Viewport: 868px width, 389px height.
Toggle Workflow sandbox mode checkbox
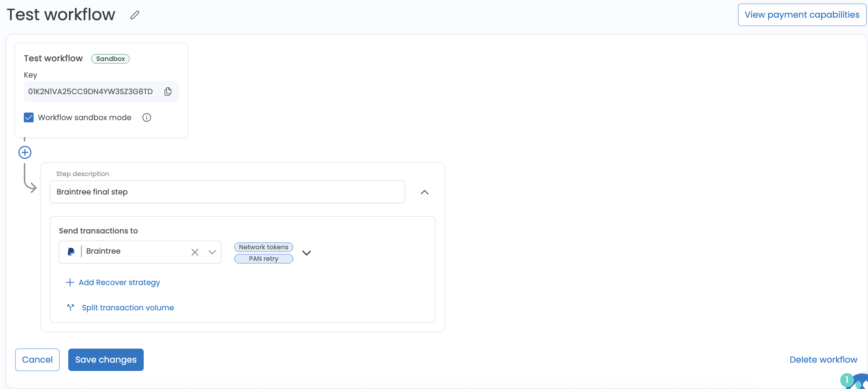29,118
